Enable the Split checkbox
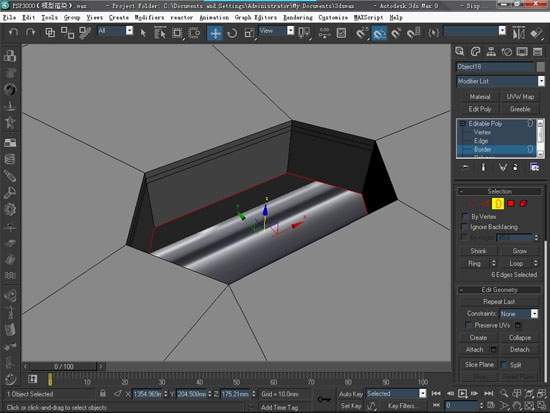Screen dimensions: 550x413 [x=504, y=365]
